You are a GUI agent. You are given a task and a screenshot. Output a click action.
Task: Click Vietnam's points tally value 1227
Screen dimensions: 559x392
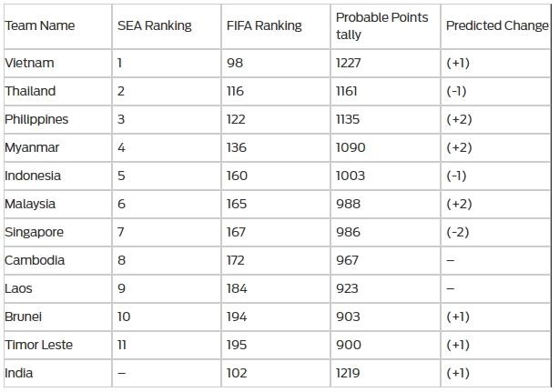(350, 64)
